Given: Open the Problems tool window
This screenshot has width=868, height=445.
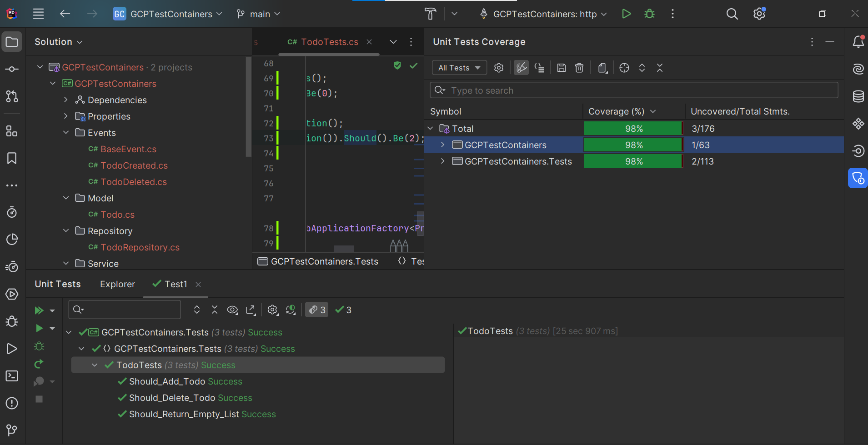Looking at the screenshot, I should tap(12, 403).
